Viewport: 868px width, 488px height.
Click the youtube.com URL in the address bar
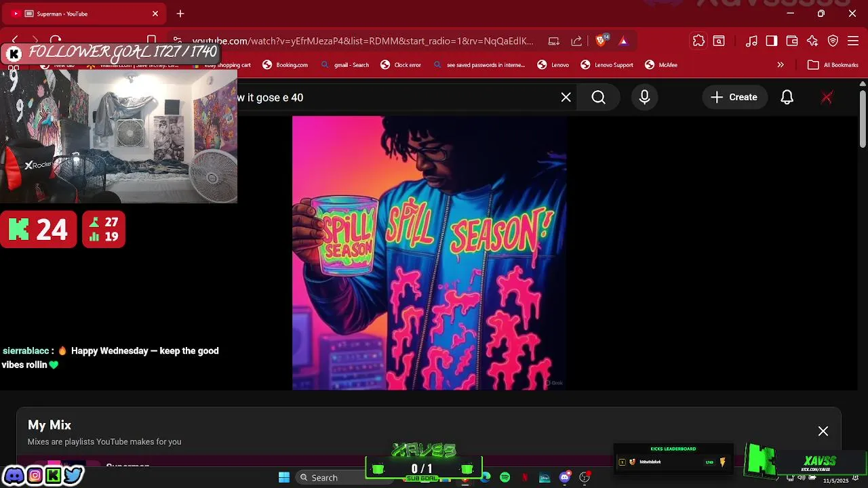tap(363, 41)
